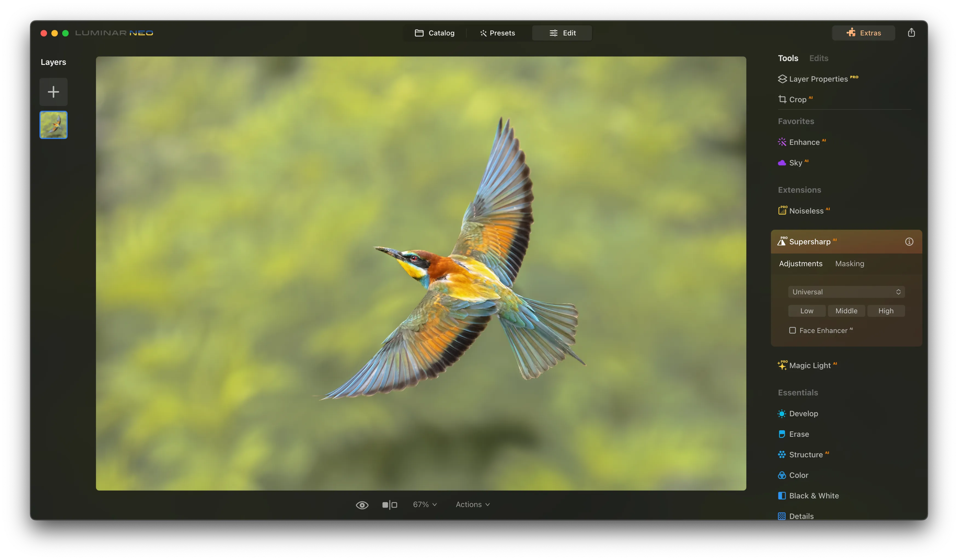The width and height of the screenshot is (958, 560).
Task: Click the Extras button
Action: [x=863, y=33]
